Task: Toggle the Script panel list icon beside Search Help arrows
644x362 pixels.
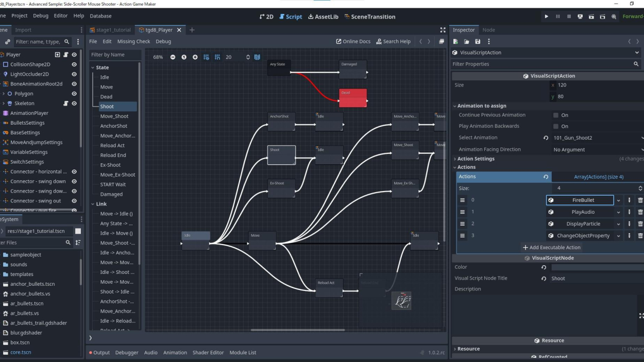Action: click(442, 42)
